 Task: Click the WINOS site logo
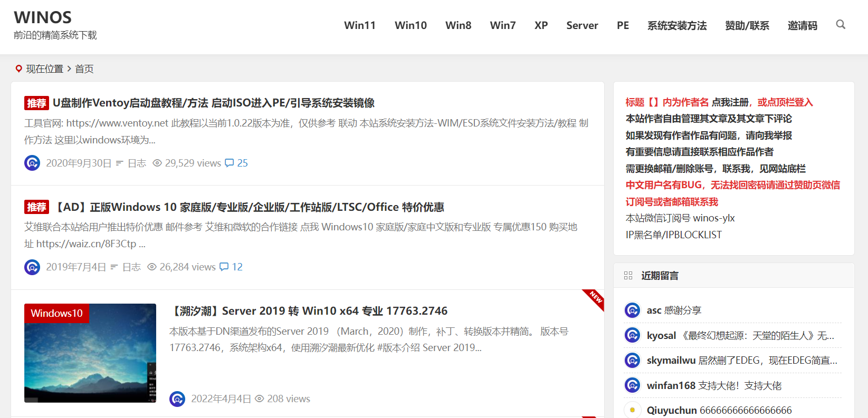coord(43,17)
